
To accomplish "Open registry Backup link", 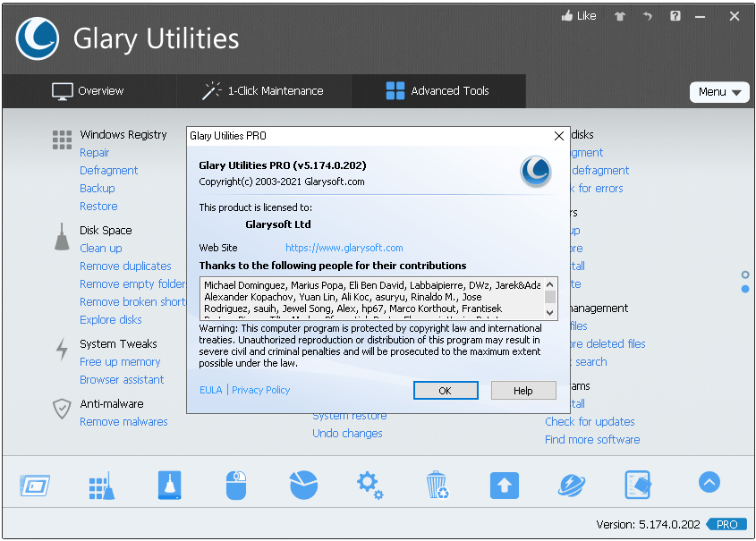I will tap(98, 189).
